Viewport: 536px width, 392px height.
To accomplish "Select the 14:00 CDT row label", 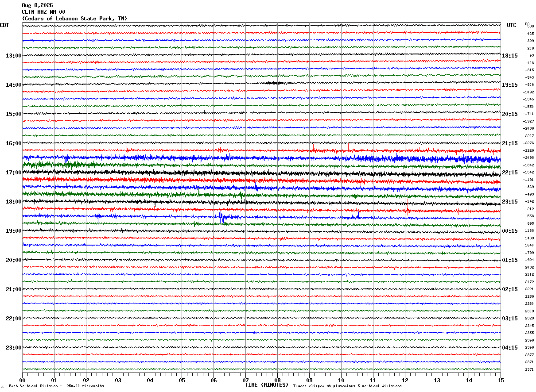I will [13, 85].
